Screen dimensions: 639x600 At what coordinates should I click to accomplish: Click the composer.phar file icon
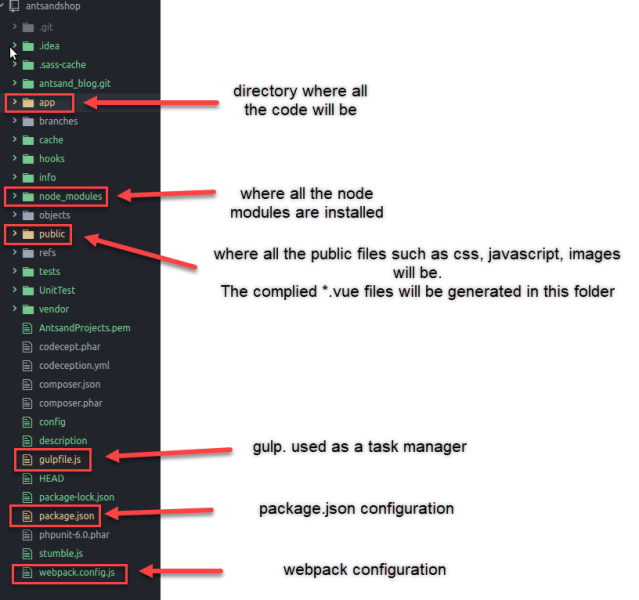point(27,404)
